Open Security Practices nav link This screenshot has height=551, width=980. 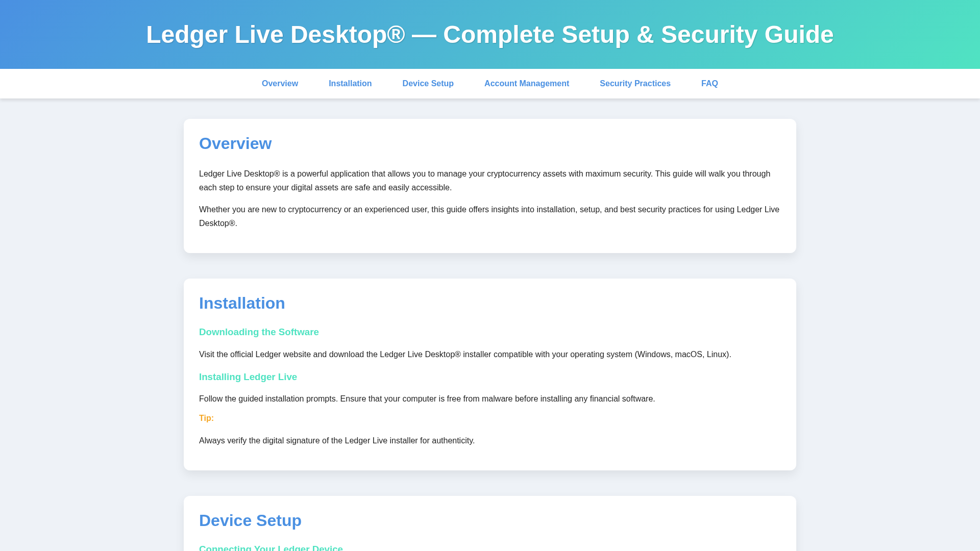[635, 84]
